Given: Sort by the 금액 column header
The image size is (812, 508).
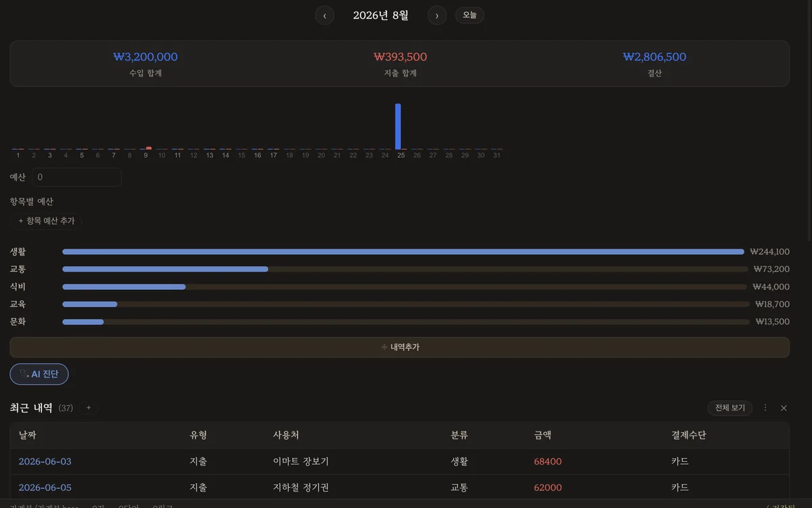Looking at the screenshot, I should tap(542, 436).
